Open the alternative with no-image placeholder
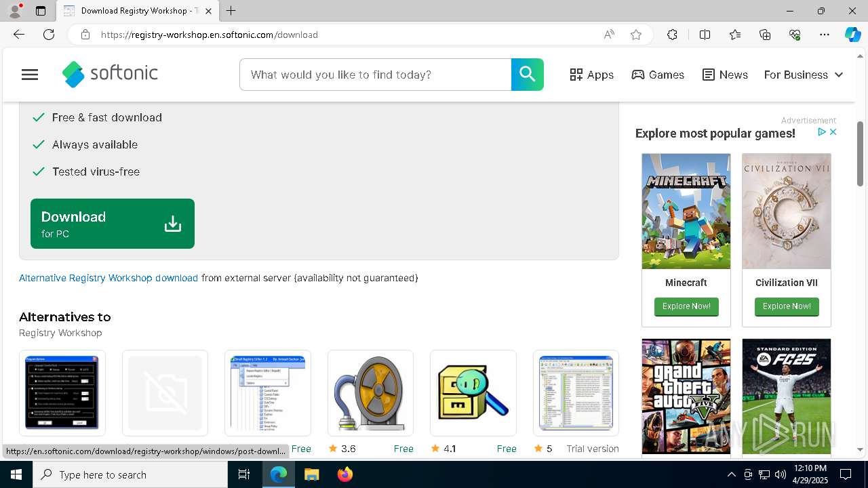Image resolution: width=868 pixels, height=488 pixels. [165, 393]
